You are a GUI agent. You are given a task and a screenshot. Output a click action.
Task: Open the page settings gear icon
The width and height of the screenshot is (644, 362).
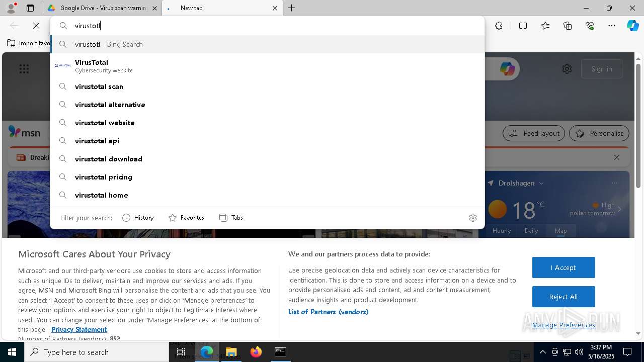[x=567, y=69]
